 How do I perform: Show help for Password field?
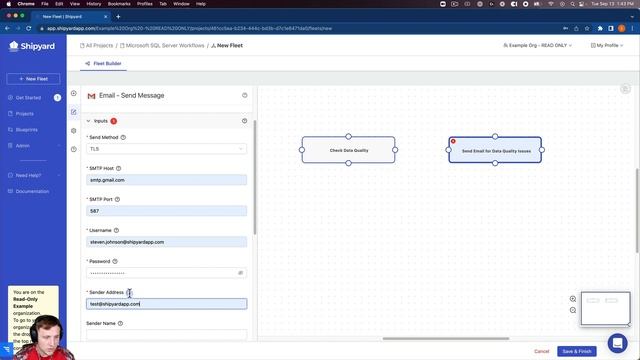[115, 261]
